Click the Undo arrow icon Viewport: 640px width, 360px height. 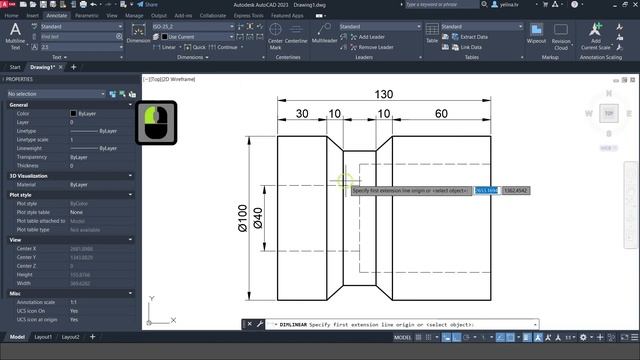coord(93,4)
